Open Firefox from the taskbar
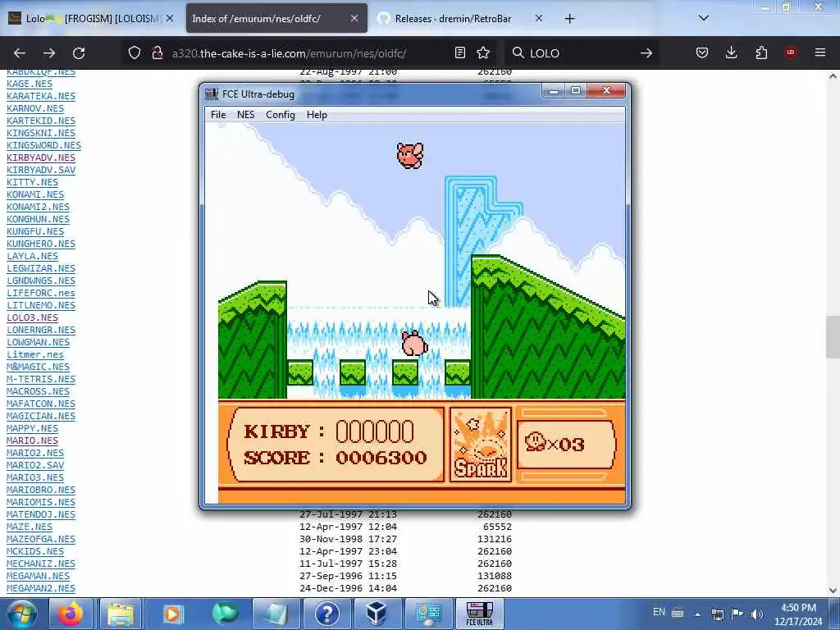The height and width of the screenshot is (630, 840). click(71, 614)
